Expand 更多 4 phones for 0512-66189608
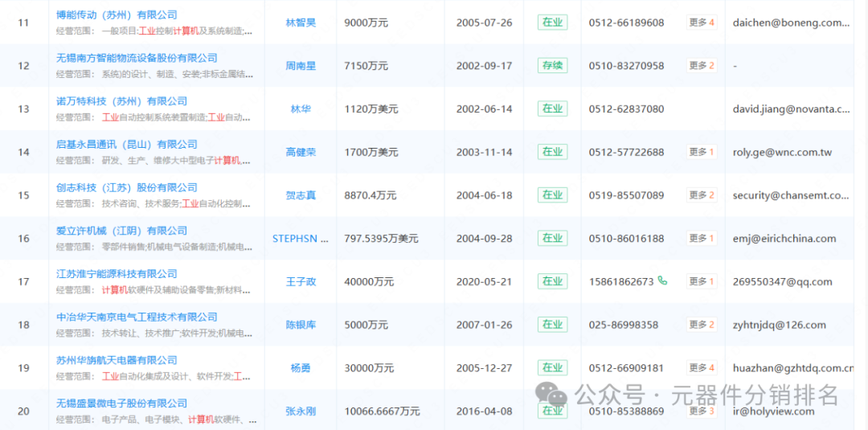Viewport: 868px width, 430px height. click(702, 23)
